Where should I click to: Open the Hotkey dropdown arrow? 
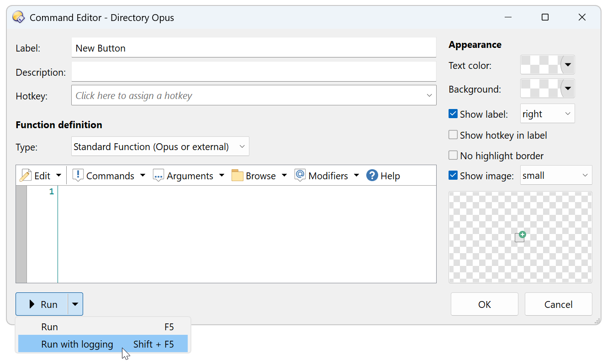[429, 95]
